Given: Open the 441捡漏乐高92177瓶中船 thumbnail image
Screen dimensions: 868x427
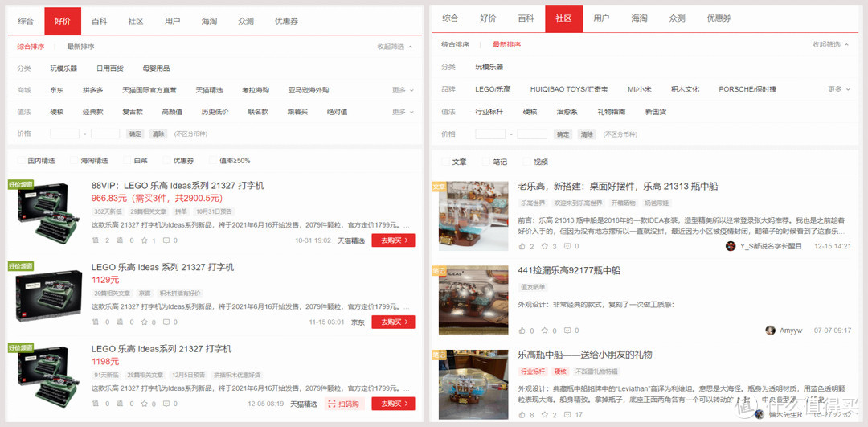Looking at the screenshot, I should click(x=473, y=300).
